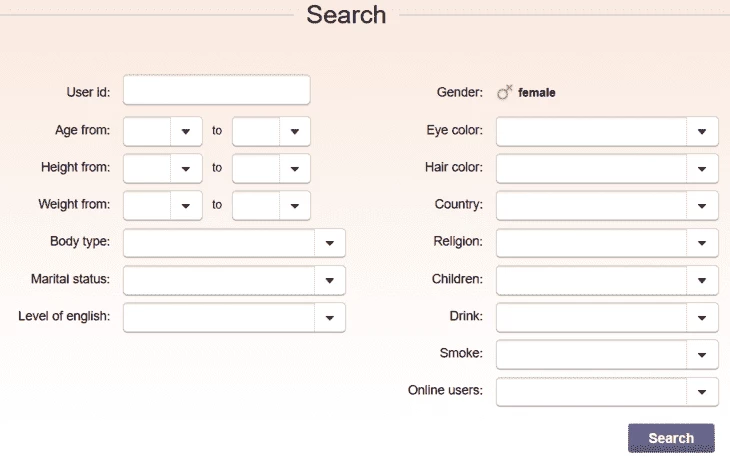Open the Marital status dropdown
Viewport: 730px width, 457px height.
pyautogui.click(x=234, y=280)
